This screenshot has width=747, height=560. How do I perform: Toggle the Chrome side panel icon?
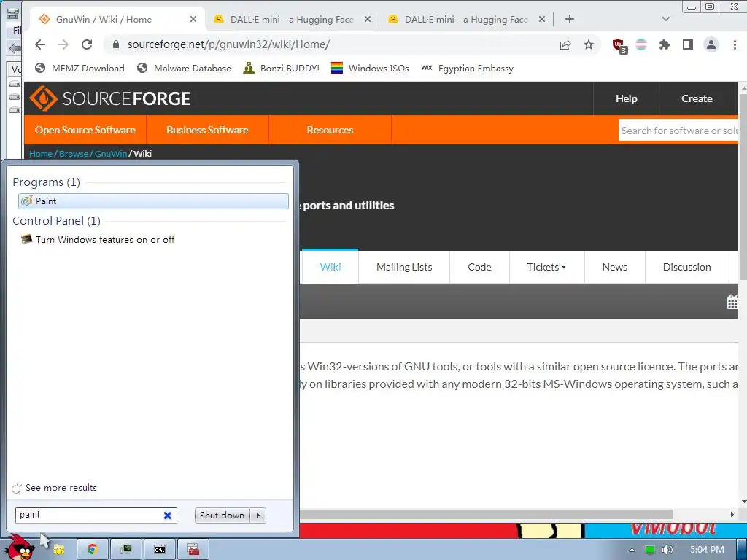(x=687, y=44)
